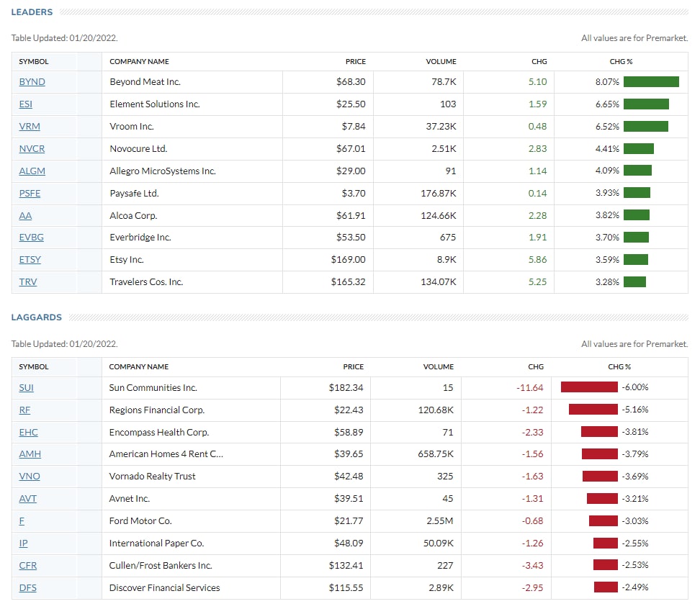Click the Vroom Inc. price $7.84

click(x=354, y=127)
